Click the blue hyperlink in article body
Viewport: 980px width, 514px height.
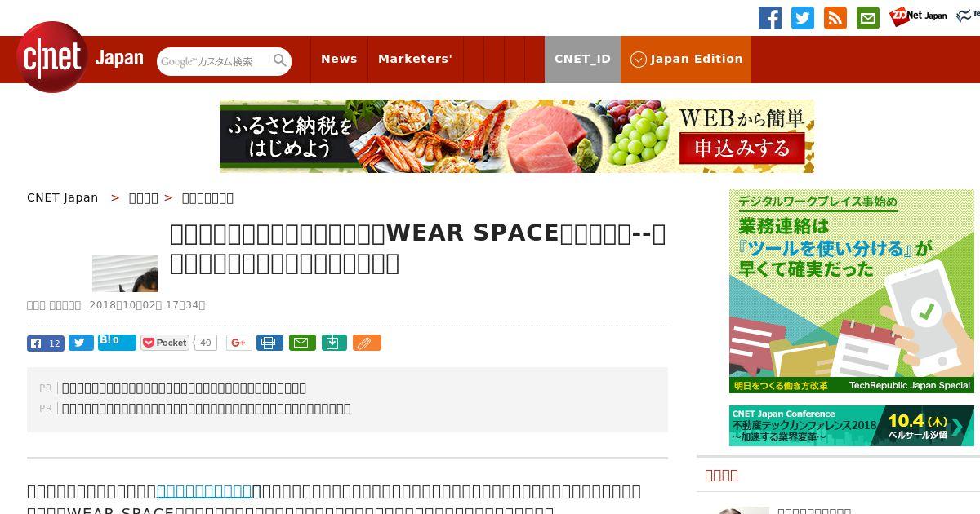coord(204,491)
